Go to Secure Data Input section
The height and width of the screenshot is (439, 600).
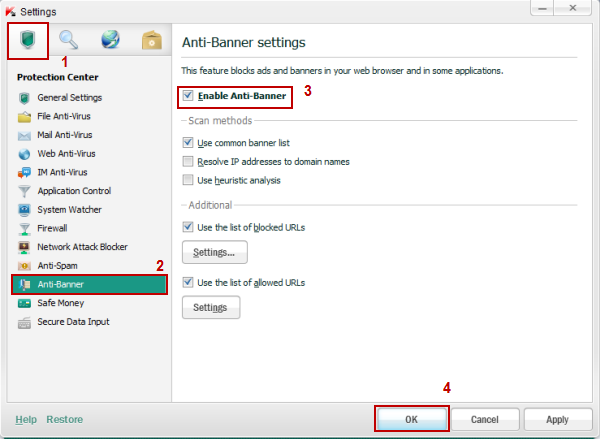73,322
